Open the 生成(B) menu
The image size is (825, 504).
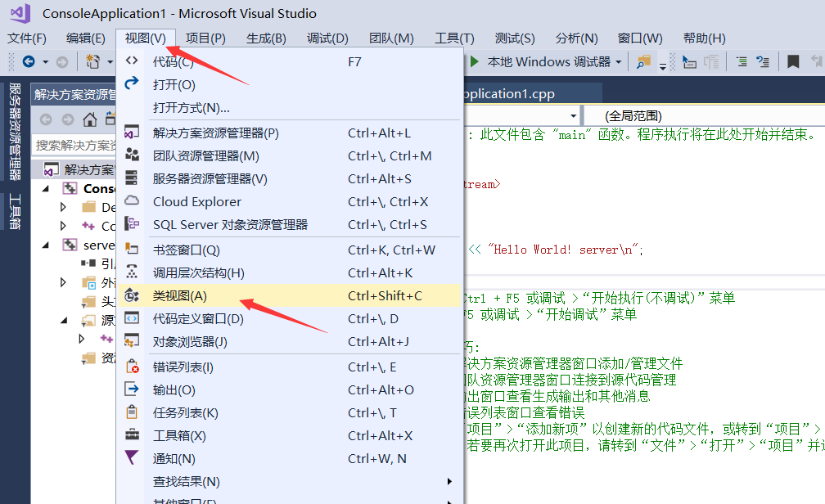266,38
